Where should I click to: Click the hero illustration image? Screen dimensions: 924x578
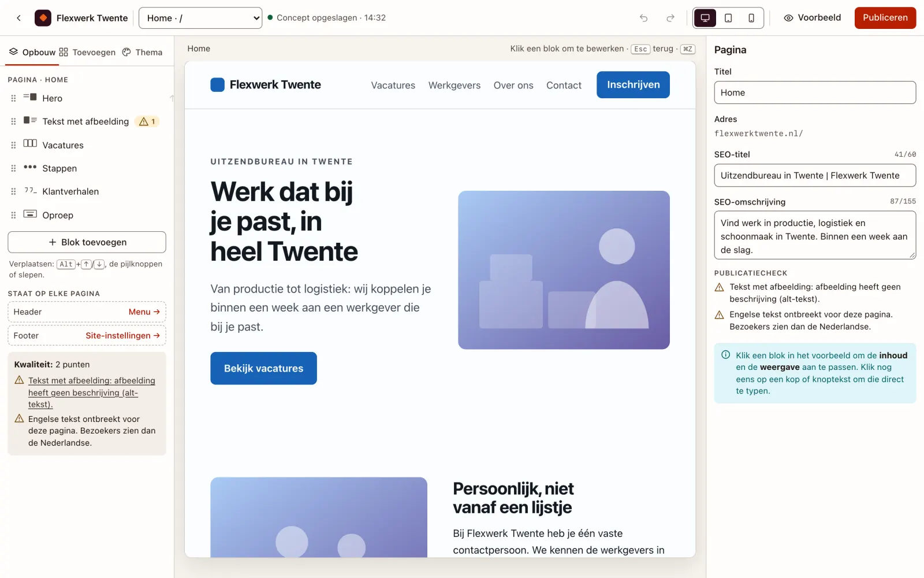pyautogui.click(x=564, y=270)
